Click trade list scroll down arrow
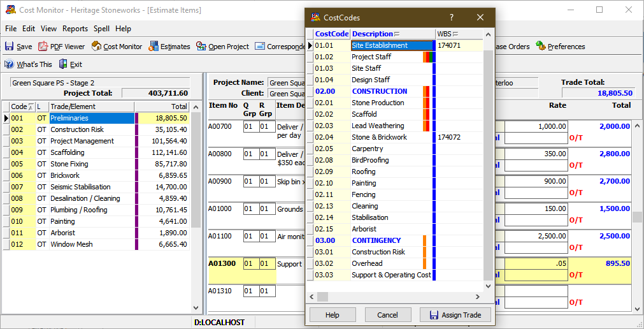This screenshot has width=644, height=329. coord(196,307)
